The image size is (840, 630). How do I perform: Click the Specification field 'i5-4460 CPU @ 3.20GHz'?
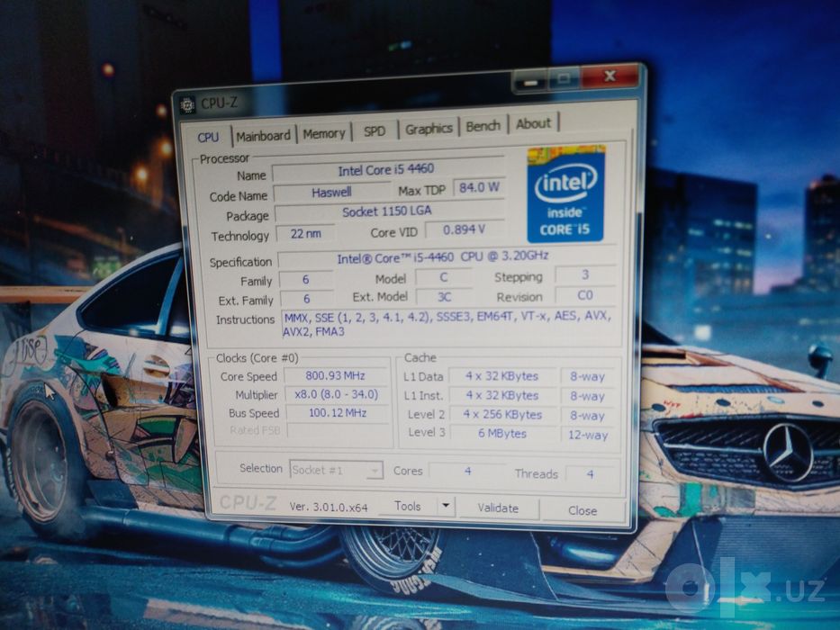(446, 257)
